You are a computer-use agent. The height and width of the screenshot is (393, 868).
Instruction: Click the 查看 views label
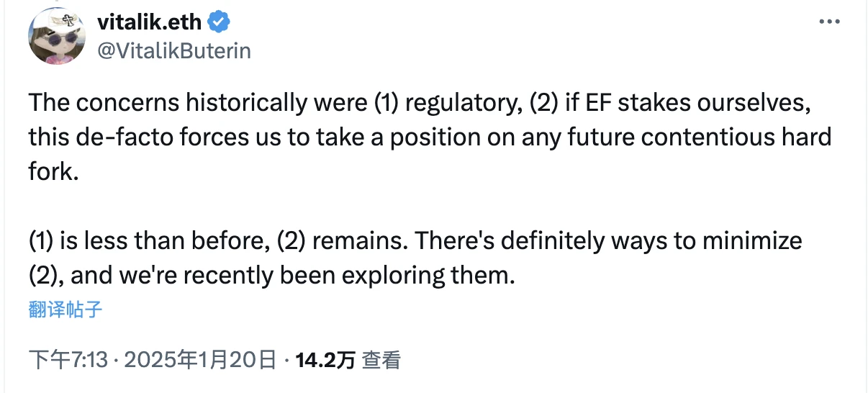[381, 359]
